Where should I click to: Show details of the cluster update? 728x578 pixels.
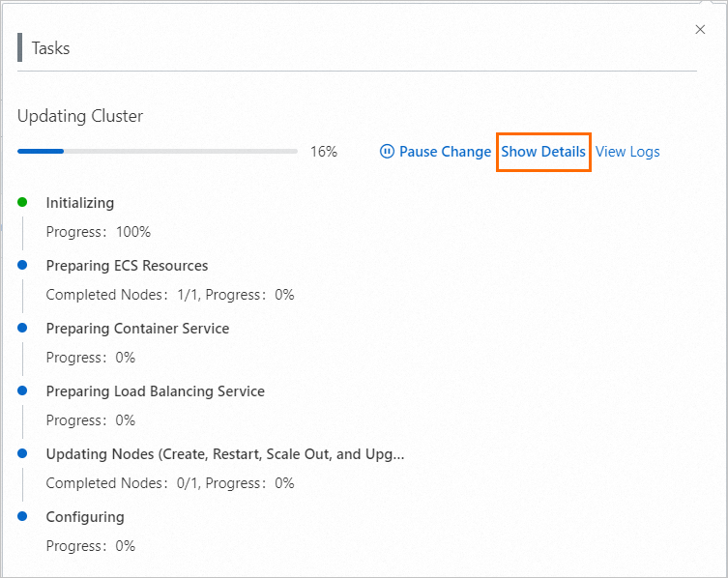pyautogui.click(x=543, y=152)
